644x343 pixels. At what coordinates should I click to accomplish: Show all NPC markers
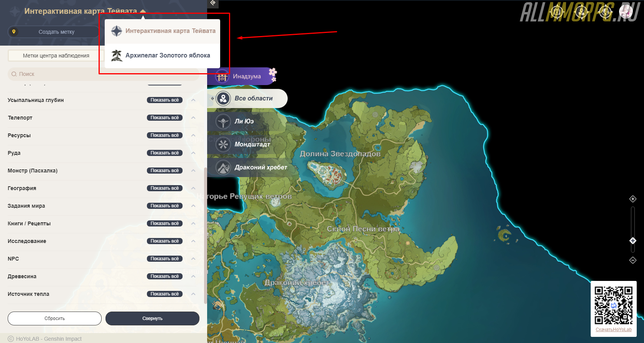(165, 259)
